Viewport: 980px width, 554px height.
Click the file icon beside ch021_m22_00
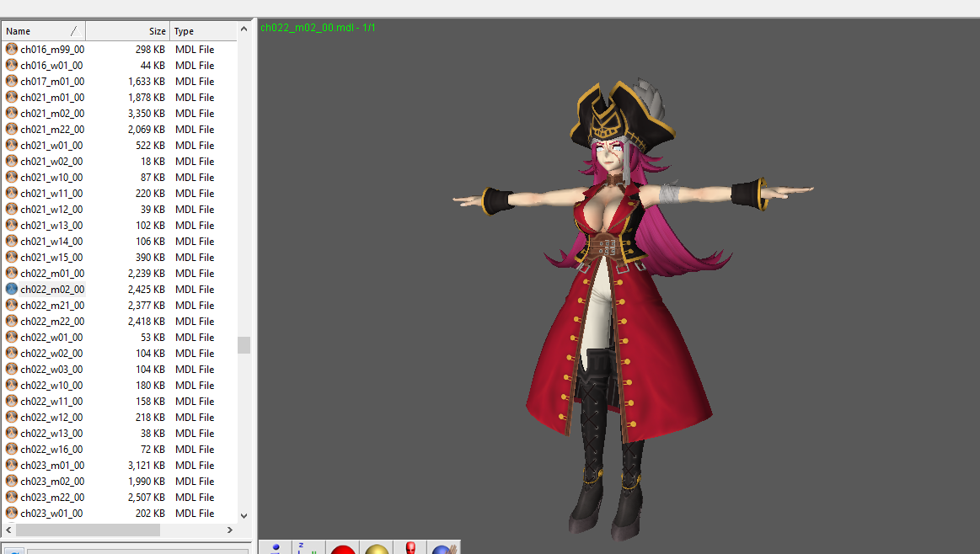pos(11,130)
